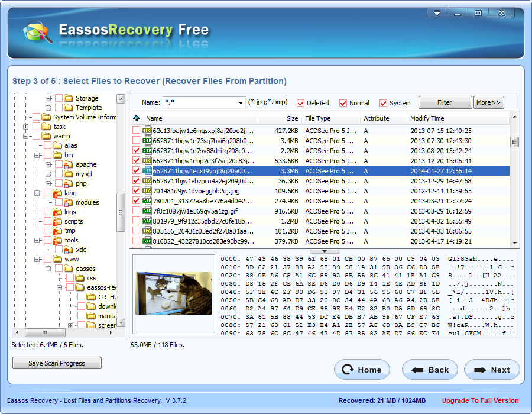The width and height of the screenshot is (532, 414).
Task: Click the GIF icon of 801979_9f912c35dbd27c0fe18b file
Action: point(147,221)
